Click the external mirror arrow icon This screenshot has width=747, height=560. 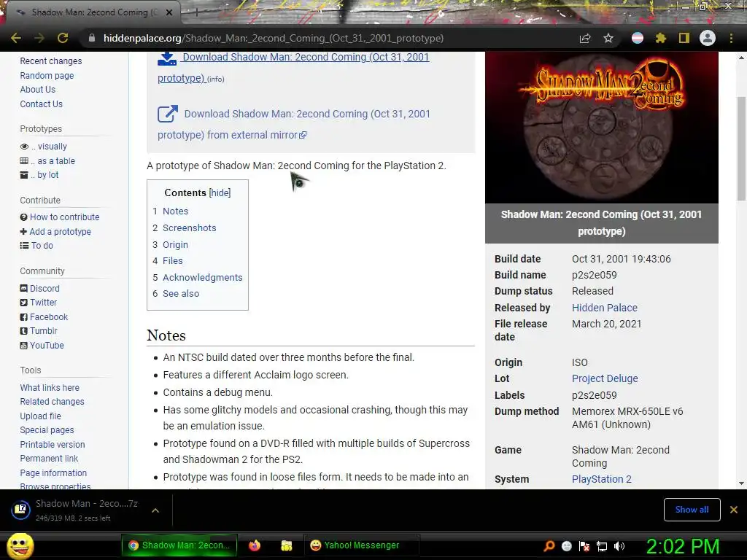click(x=167, y=114)
